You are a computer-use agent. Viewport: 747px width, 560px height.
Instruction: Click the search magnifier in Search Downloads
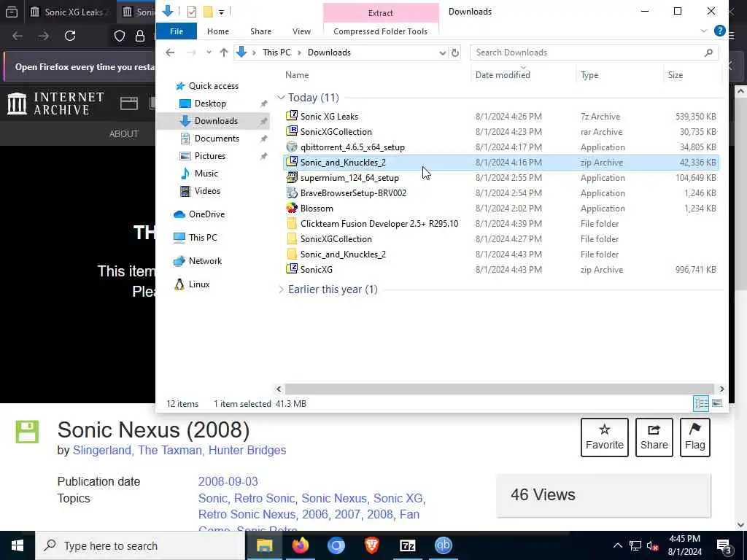(708, 52)
